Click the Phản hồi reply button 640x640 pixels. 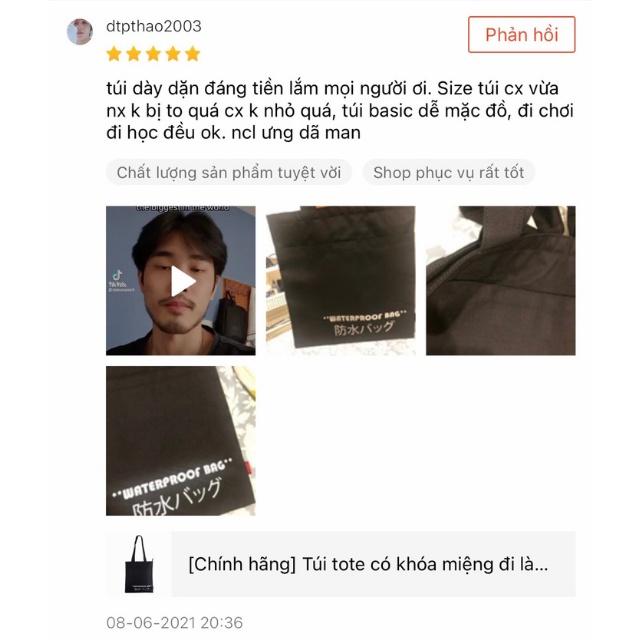[x=522, y=35]
